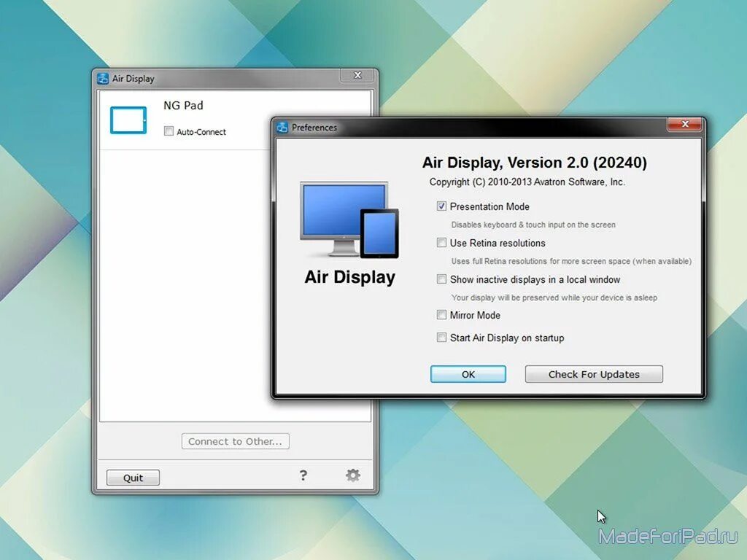Open settings via the gear icon
Screen dimensions: 747x560
(352, 475)
